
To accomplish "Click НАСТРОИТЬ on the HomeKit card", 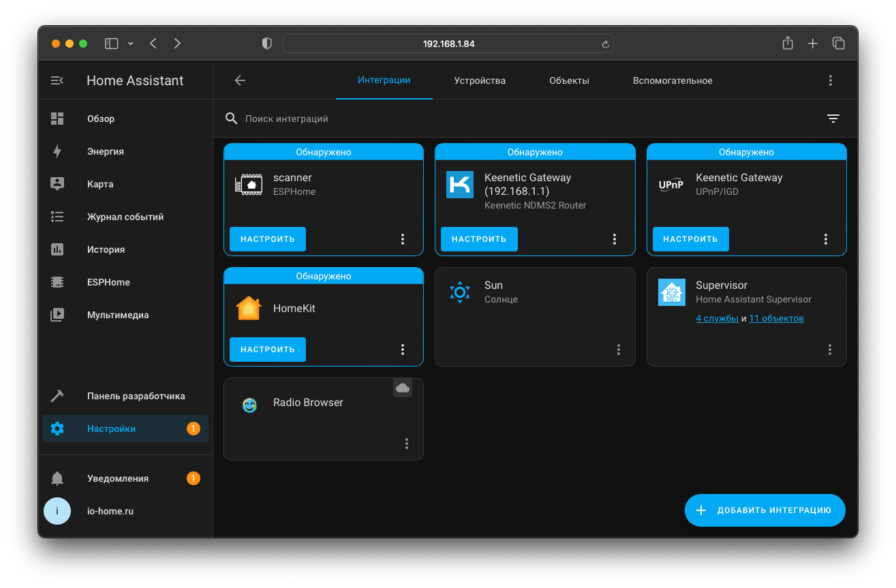I will coord(268,350).
